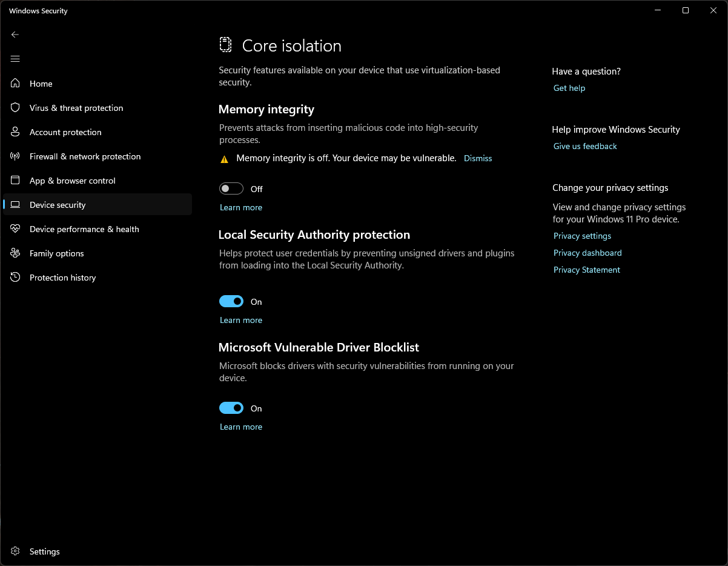The width and height of the screenshot is (728, 566).
Task: Click Learn more under Vulnerable Driver Blocklist
Action: point(241,427)
